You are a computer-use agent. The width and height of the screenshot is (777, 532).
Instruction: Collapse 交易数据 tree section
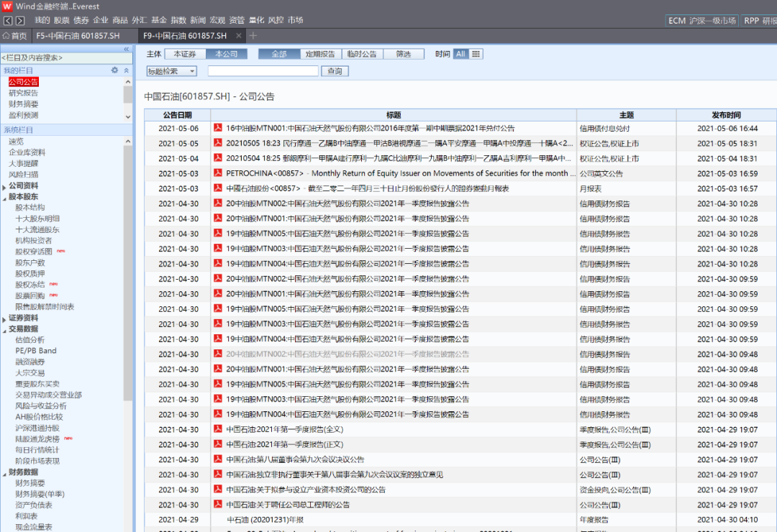(4, 330)
